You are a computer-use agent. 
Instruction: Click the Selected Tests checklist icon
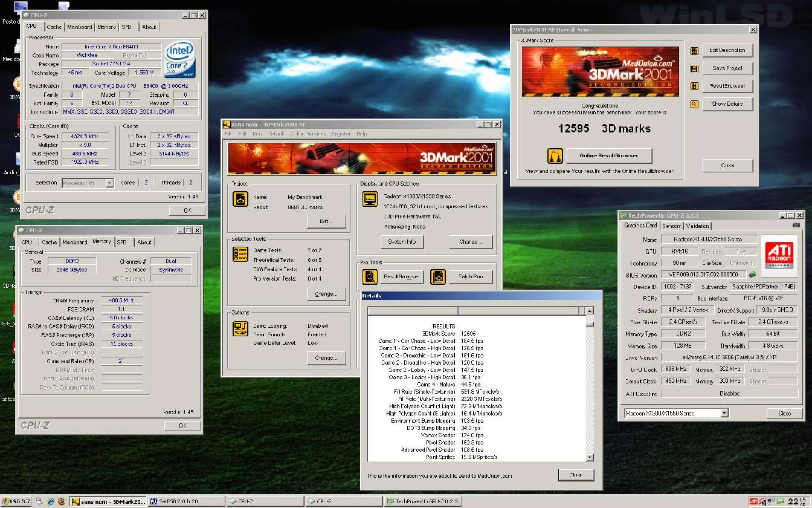coord(240,254)
